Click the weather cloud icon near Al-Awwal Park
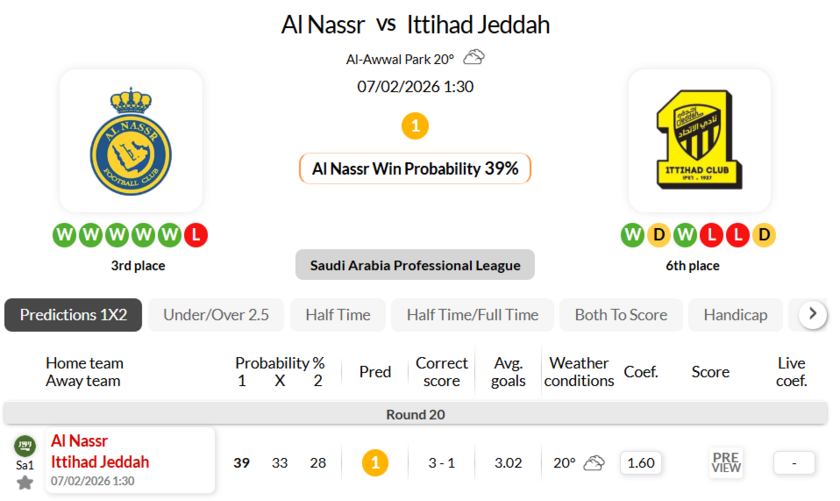This screenshot has height=501, width=840. 474,58
